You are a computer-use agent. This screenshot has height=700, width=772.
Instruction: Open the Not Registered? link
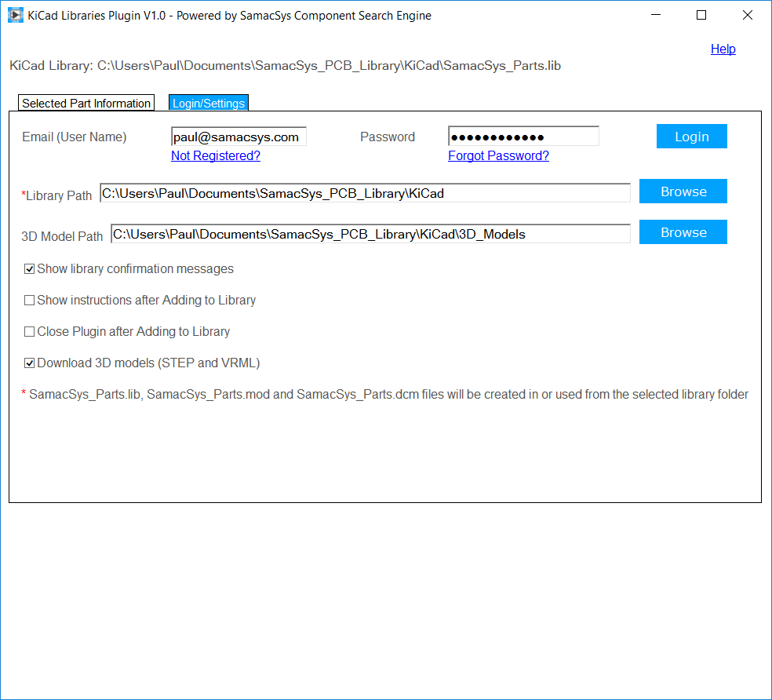point(216,155)
